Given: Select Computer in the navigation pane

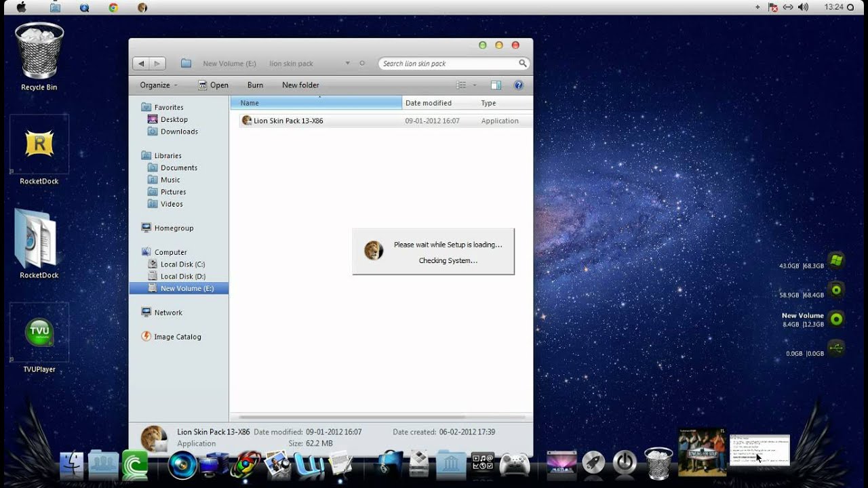Looking at the screenshot, I should [x=170, y=252].
